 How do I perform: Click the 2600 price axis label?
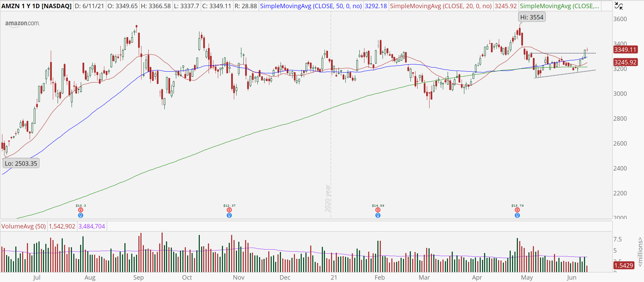coord(620,144)
